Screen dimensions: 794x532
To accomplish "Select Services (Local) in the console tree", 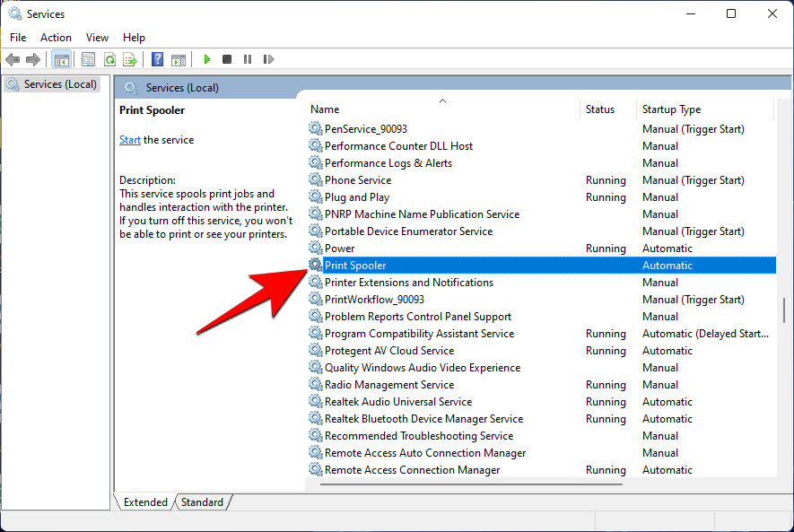I will [x=60, y=84].
